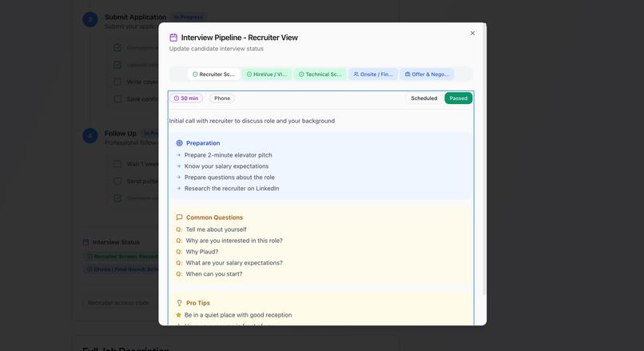Switch to the HireVue / Video tab
The image size is (644, 351).
click(x=267, y=74)
